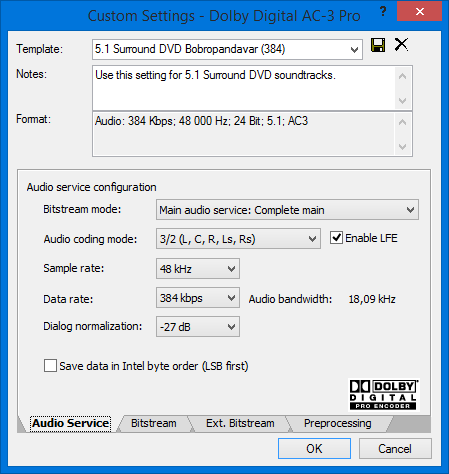Close the Custom Settings dialog window
The image size is (449, 474).
tap(420, 12)
